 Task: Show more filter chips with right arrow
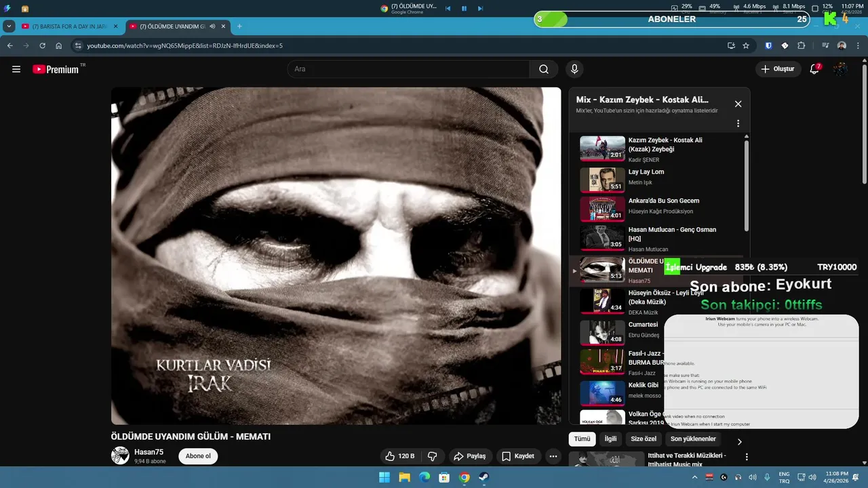[x=739, y=442]
